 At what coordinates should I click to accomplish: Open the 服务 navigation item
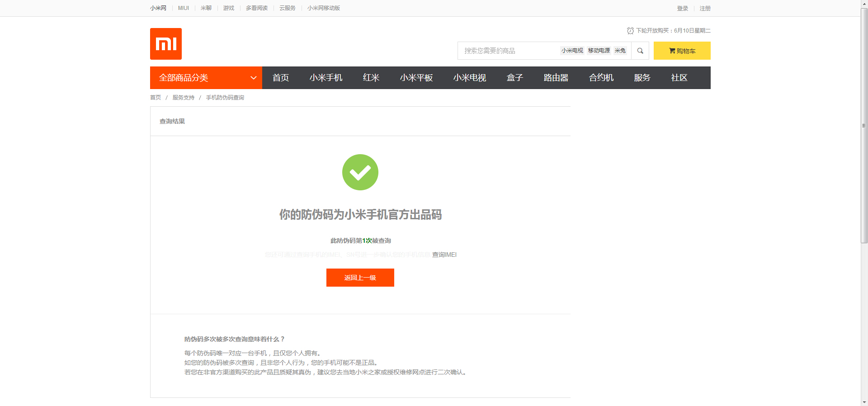642,78
